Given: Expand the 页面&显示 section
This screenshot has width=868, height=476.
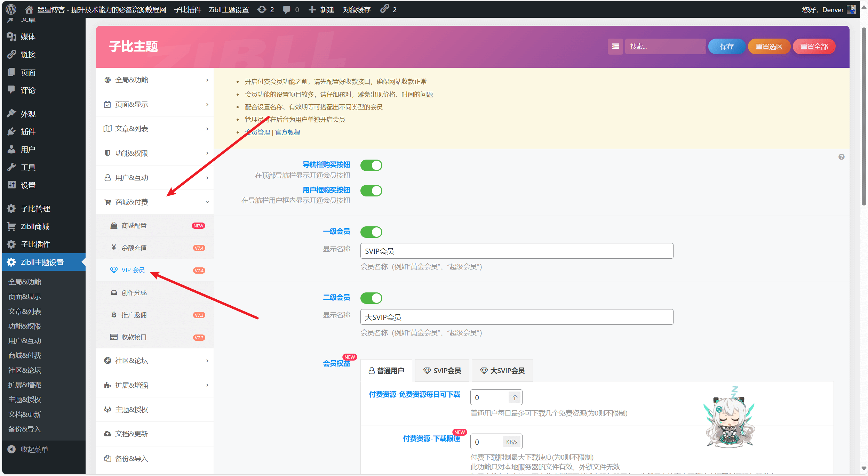Looking at the screenshot, I should click(155, 104).
